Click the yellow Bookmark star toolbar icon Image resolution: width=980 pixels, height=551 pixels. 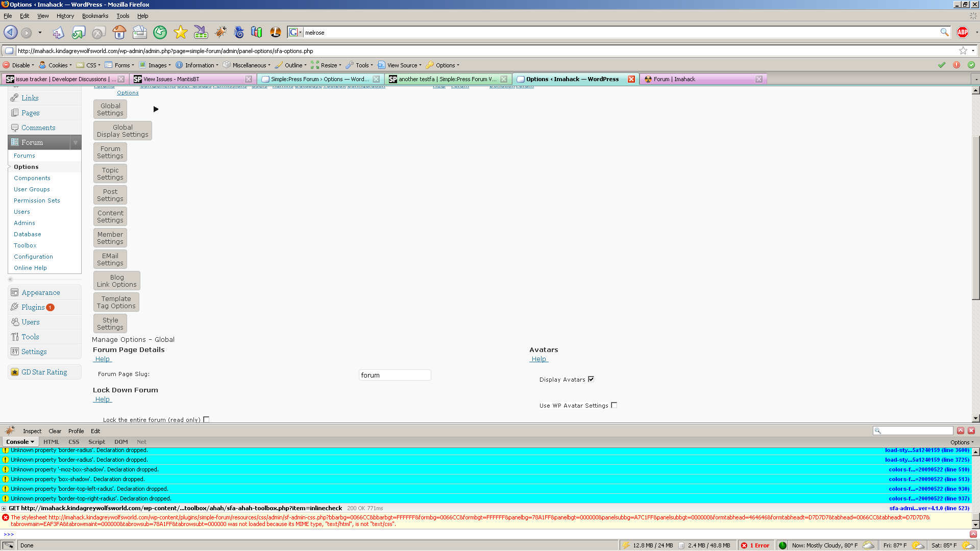(180, 33)
